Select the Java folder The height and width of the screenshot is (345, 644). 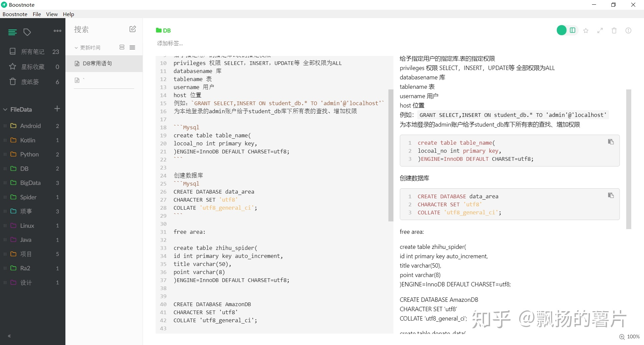click(33, 240)
